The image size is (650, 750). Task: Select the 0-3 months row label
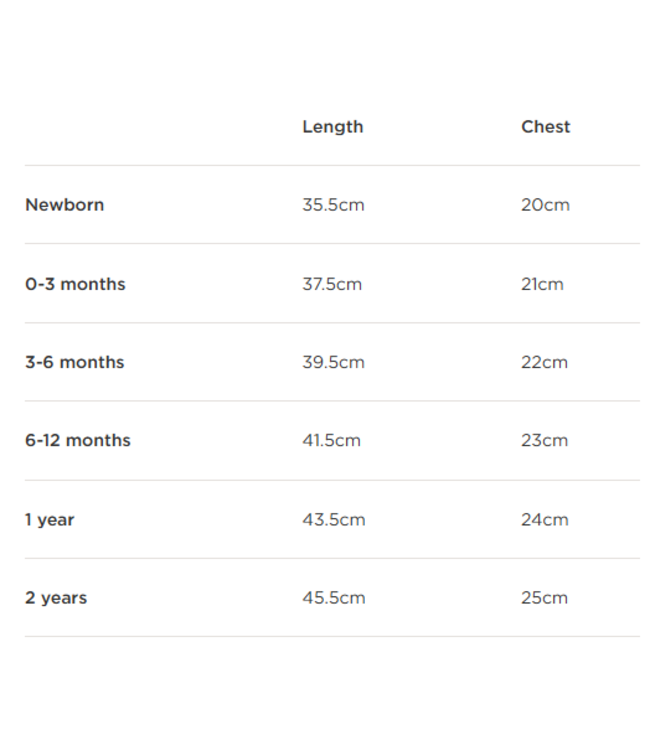pyautogui.click(x=75, y=284)
